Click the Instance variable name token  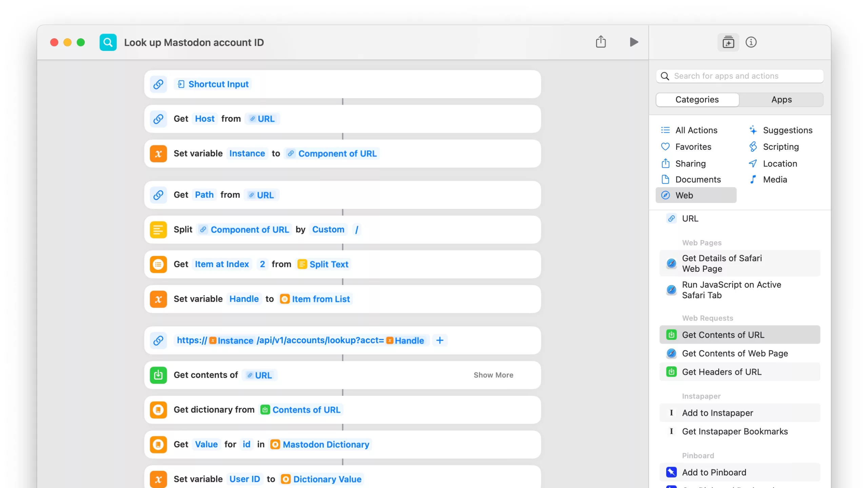247,154
